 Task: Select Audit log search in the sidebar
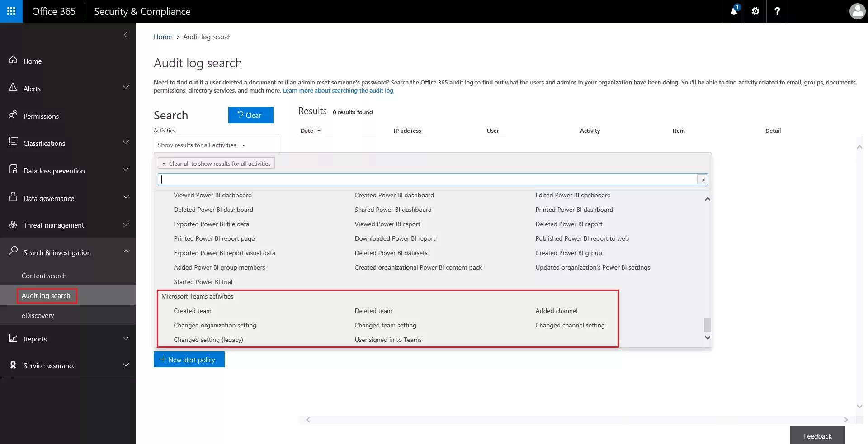point(46,295)
